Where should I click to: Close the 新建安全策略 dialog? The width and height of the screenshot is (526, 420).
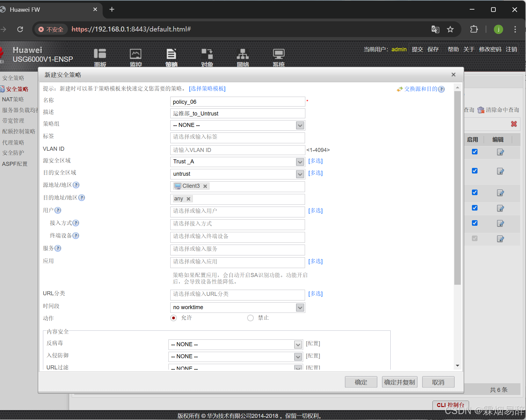tap(453, 75)
